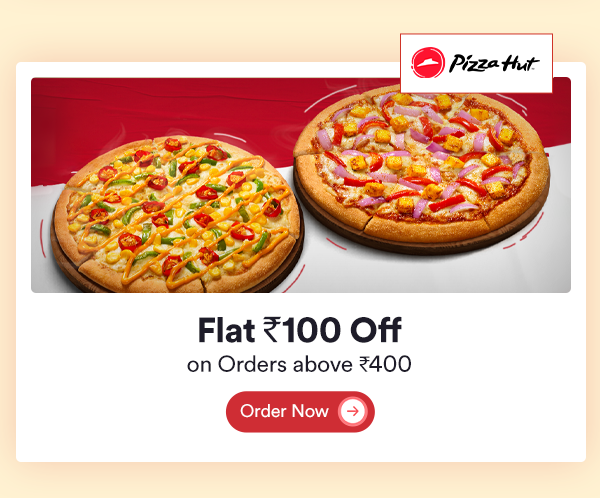Open the corn and capsicum pizza image
Screen dimensions: 600x498
point(176,214)
